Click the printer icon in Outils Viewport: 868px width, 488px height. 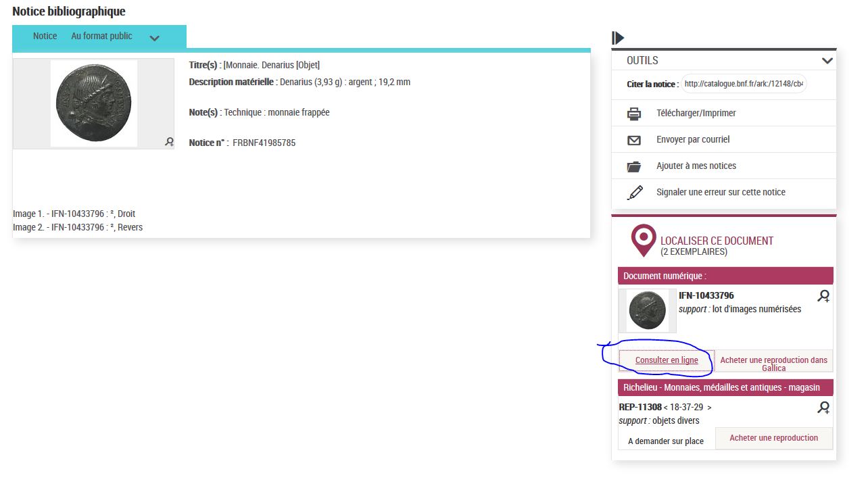[633, 114]
